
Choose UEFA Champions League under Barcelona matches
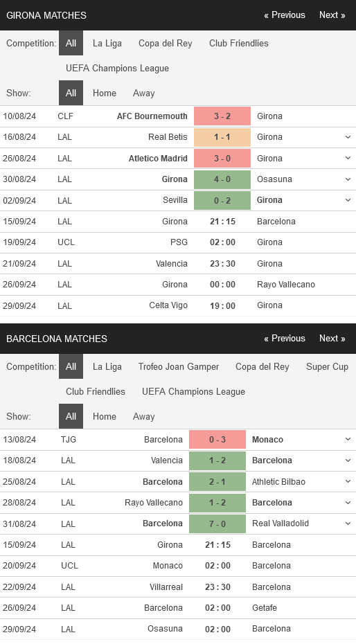(x=193, y=392)
